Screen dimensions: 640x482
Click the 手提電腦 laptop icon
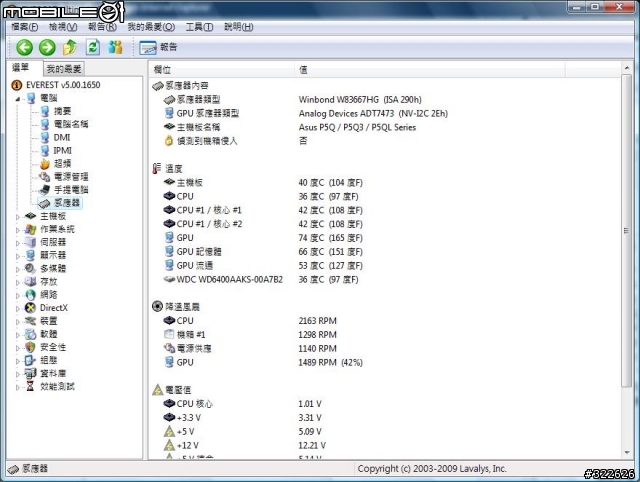(44, 190)
